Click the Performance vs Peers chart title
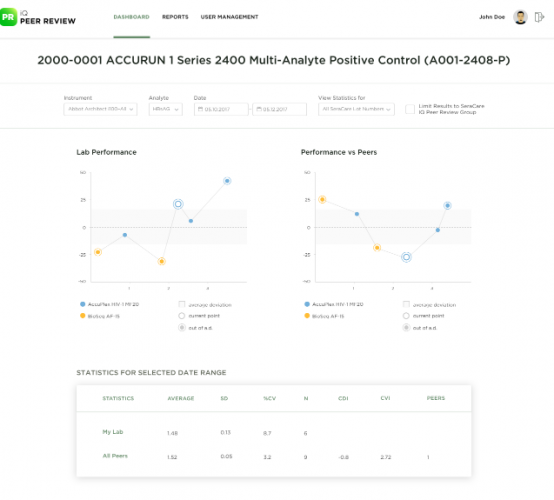 coord(339,152)
